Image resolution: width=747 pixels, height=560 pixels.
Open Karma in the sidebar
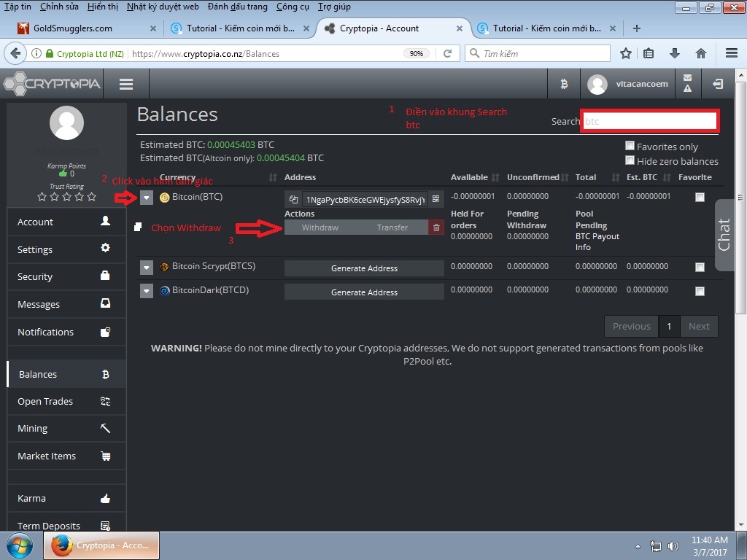pyautogui.click(x=66, y=499)
